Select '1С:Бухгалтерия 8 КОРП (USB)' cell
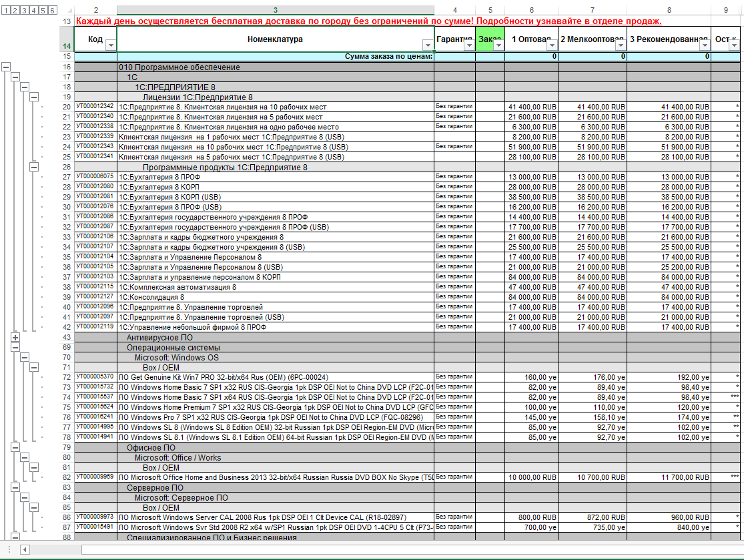The height and width of the screenshot is (560, 744). (x=275, y=197)
